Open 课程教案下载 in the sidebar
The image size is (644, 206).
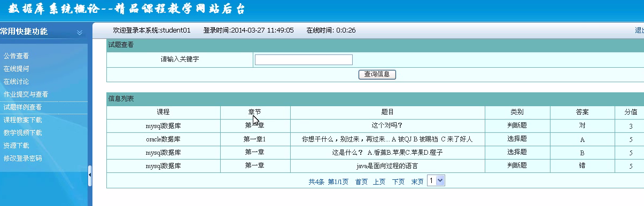(22, 120)
